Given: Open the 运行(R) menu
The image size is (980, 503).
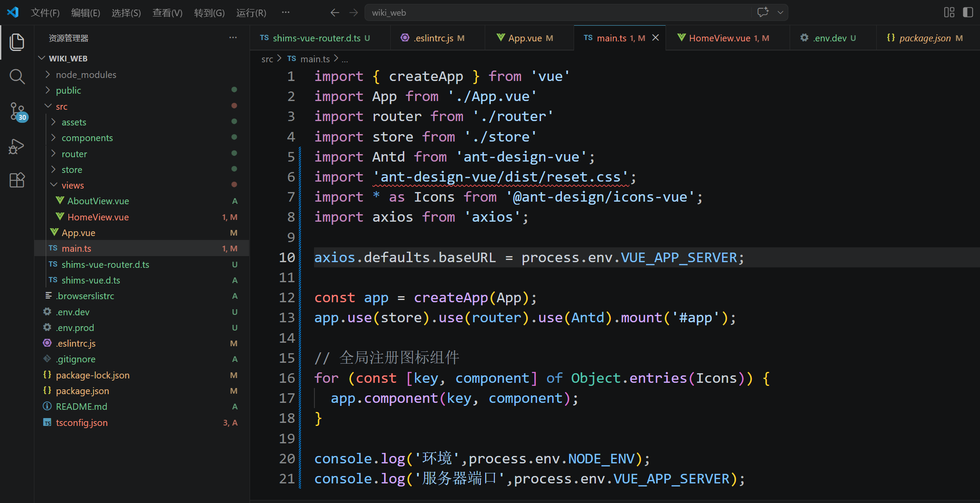Looking at the screenshot, I should 251,13.
